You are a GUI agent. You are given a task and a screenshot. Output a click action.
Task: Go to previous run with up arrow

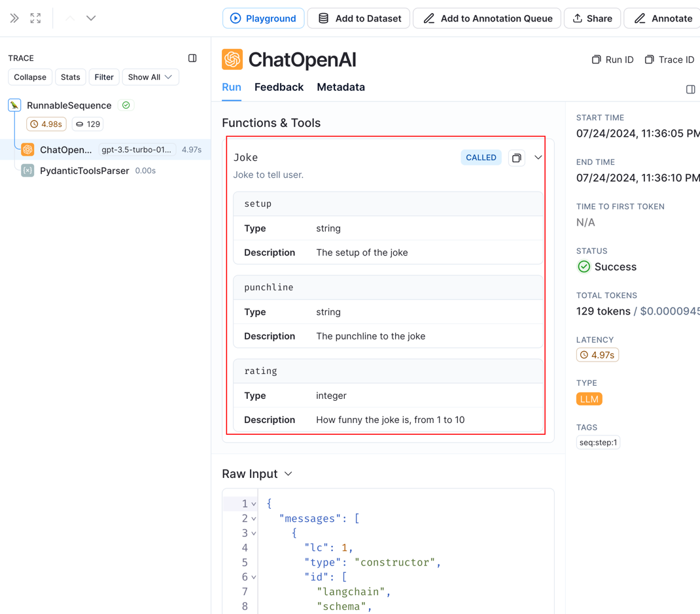70,18
